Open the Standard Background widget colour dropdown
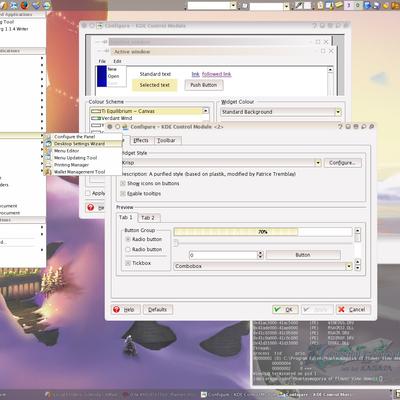This screenshot has height=400, width=400. click(281, 112)
